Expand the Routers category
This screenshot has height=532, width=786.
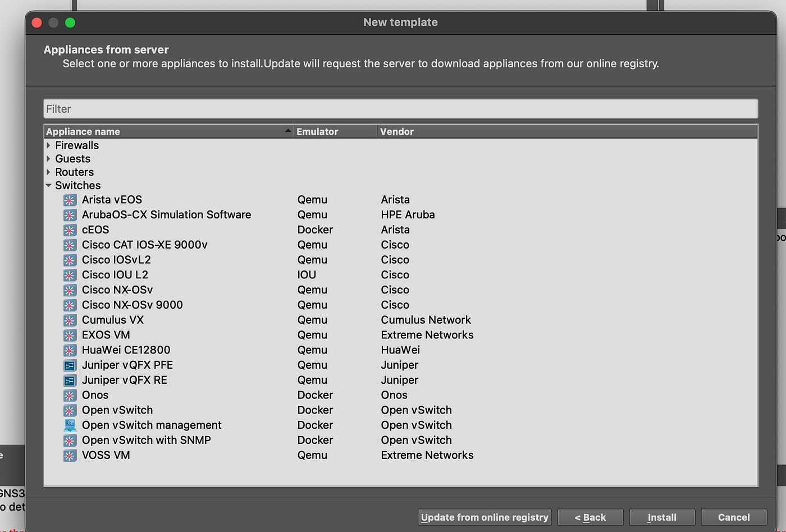point(48,172)
